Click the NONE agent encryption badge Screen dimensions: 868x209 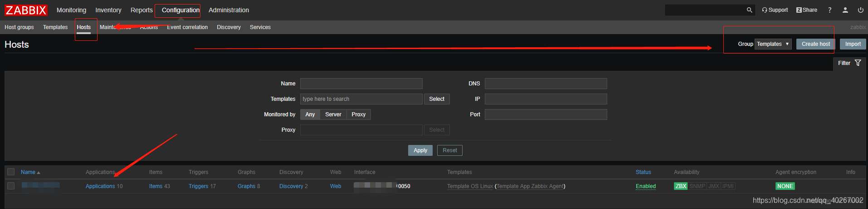[785, 186]
